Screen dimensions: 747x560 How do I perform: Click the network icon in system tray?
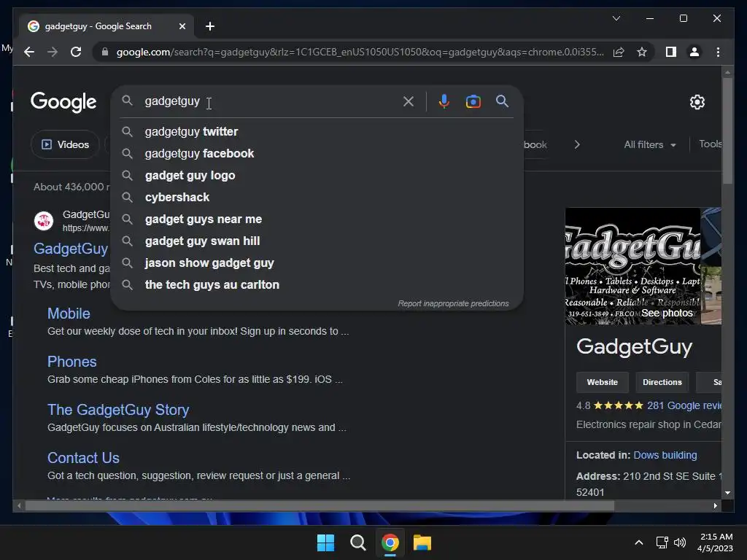[x=662, y=542]
